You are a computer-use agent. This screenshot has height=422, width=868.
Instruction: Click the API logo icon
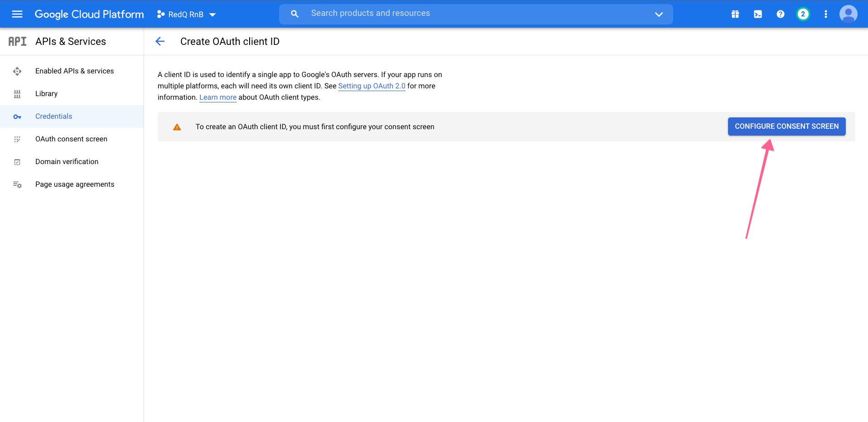[x=18, y=41]
